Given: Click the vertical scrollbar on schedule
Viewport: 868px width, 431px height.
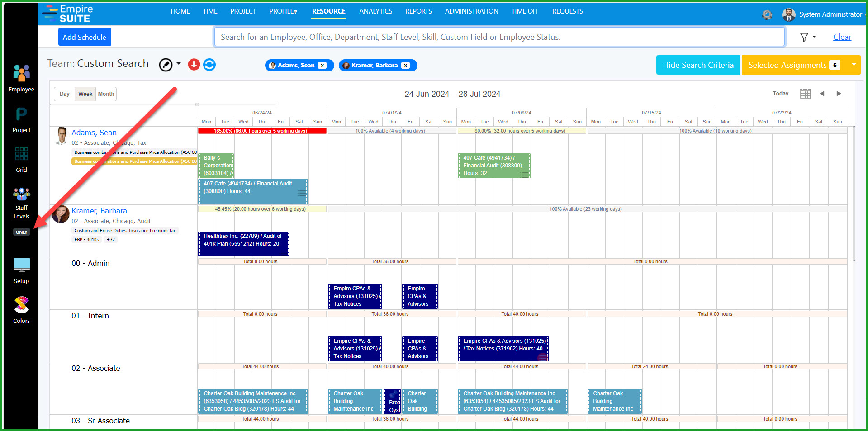Looking at the screenshot, I should (854, 194).
